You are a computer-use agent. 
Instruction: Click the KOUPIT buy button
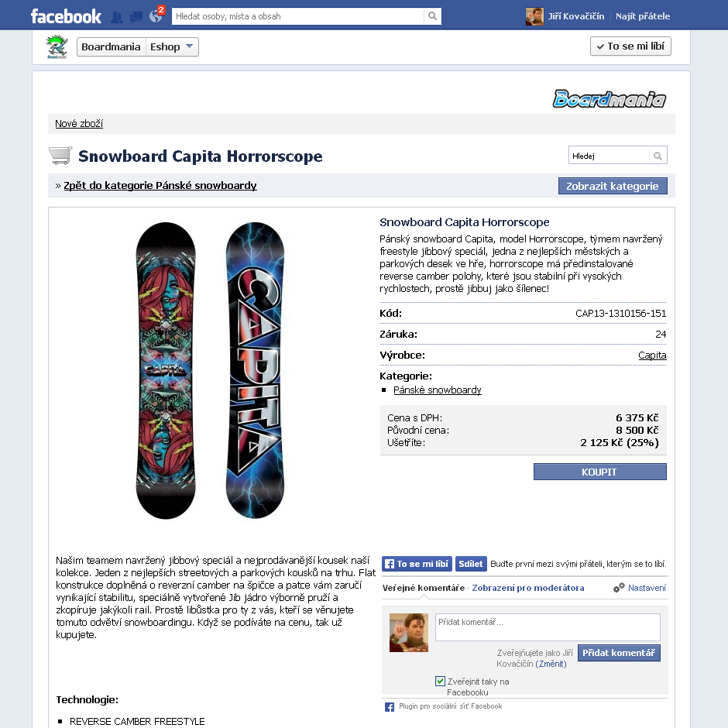600,472
